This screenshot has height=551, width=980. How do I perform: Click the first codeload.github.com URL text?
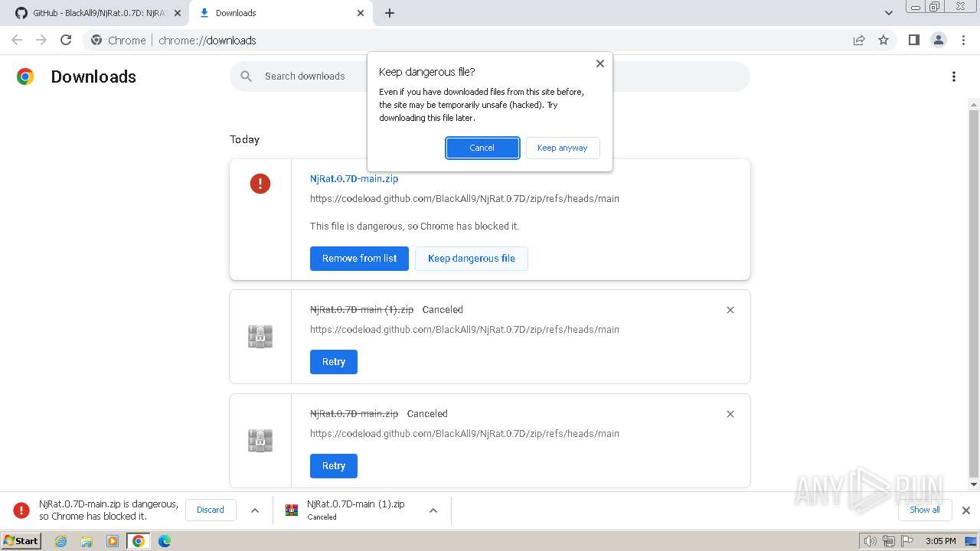(465, 199)
